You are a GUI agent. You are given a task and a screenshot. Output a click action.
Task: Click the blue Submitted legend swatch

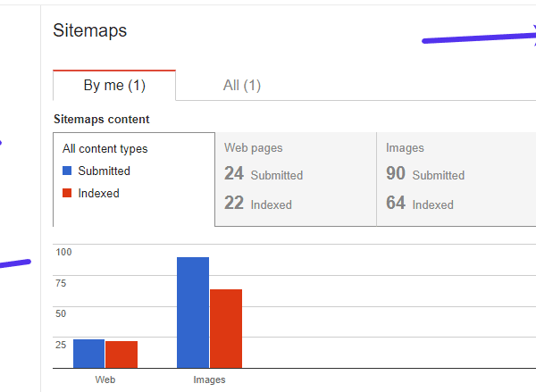pos(67,171)
